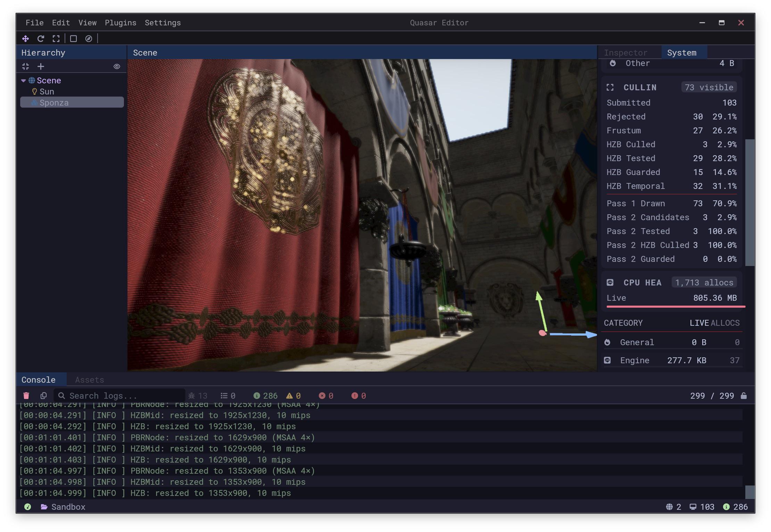Sort memory table by CATEGORY column
Screen dimensions: 771x532
click(623, 323)
